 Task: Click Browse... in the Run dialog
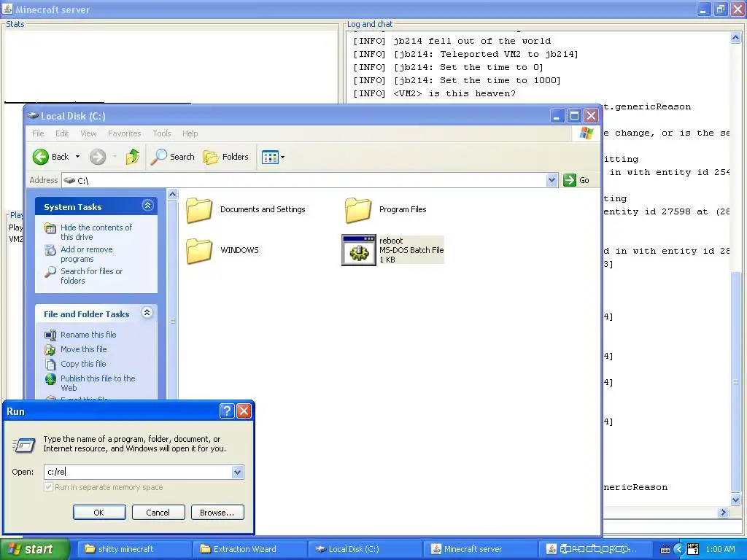click(217, 513)
